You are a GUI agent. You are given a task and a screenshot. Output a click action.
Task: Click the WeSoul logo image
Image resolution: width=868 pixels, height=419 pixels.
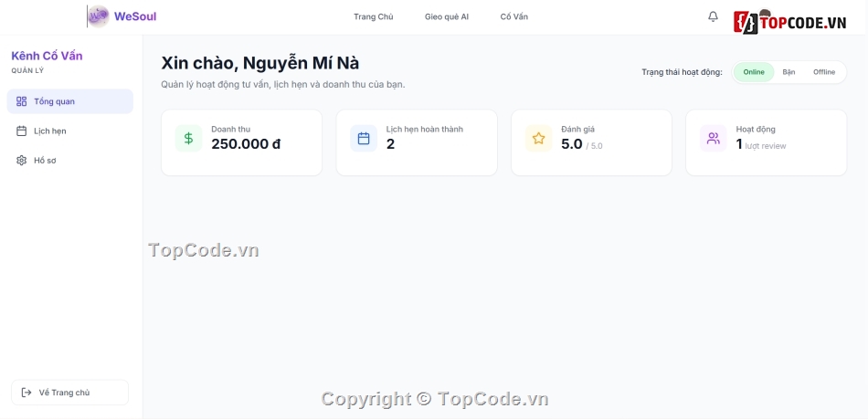tap(99, 16)
